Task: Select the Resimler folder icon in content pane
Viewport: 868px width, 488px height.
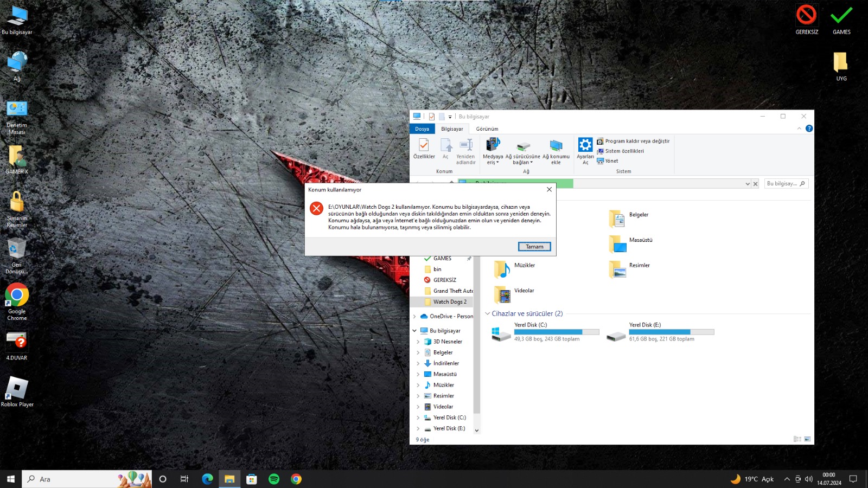Action: [617, 269]
